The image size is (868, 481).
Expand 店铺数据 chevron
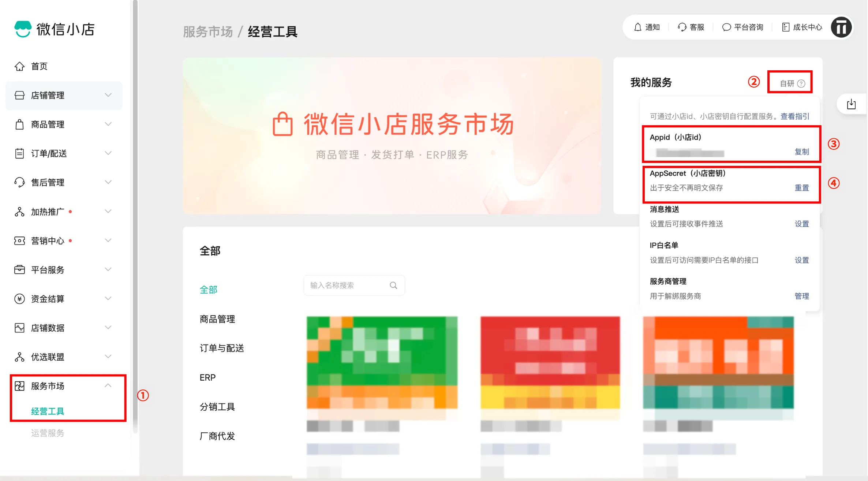(108, 327)
